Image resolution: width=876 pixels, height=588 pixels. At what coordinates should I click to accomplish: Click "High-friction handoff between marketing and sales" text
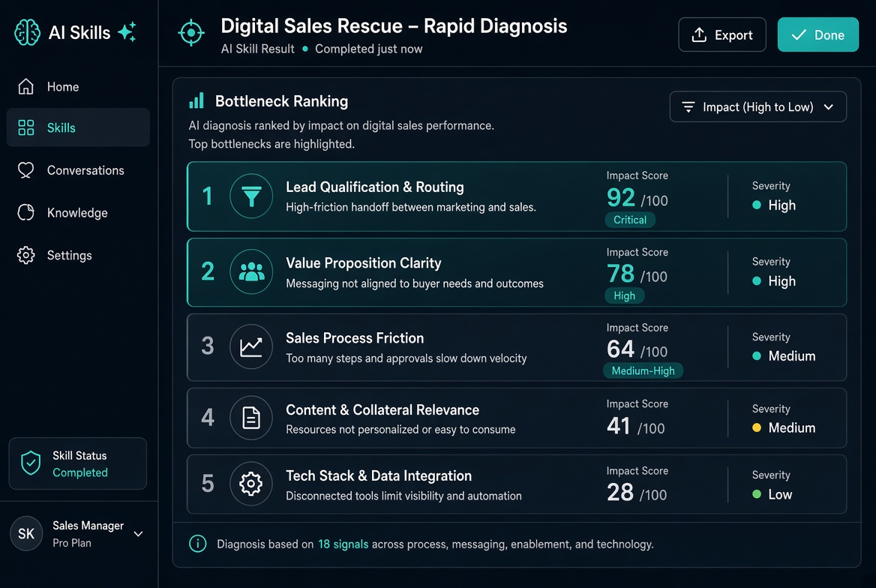tap(411, 207)
